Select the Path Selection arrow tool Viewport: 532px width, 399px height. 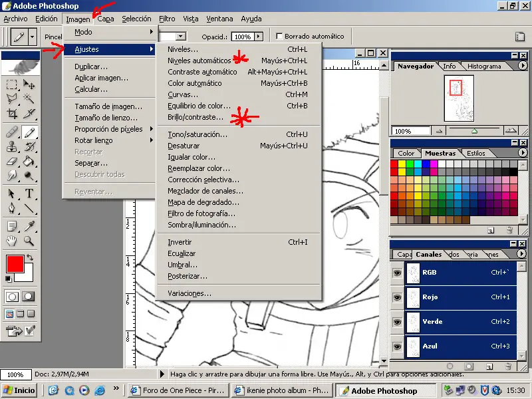click(12, 194)
